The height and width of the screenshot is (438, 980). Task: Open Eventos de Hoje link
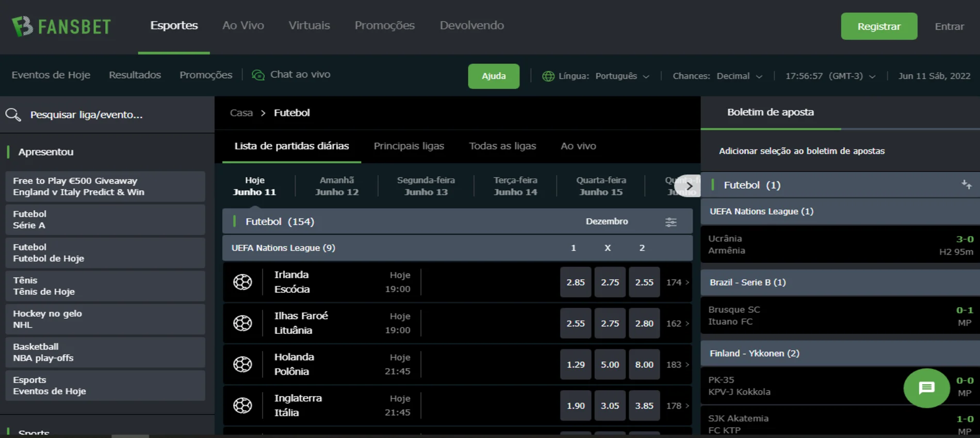point(51,75)
